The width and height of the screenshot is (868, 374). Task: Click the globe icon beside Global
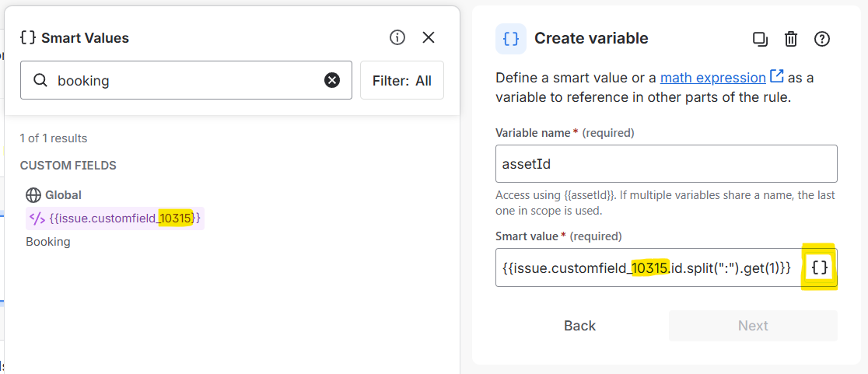(33, 195)
